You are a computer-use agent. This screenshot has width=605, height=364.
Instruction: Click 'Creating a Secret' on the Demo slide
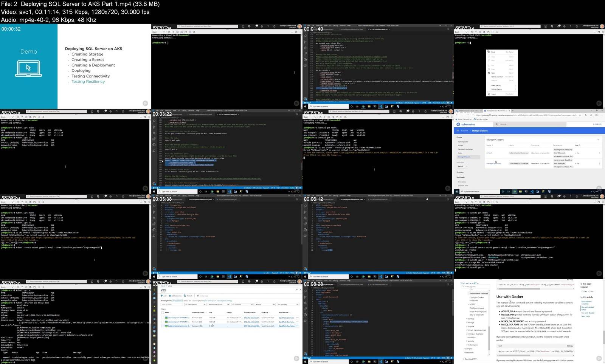(x=88, y=60)
